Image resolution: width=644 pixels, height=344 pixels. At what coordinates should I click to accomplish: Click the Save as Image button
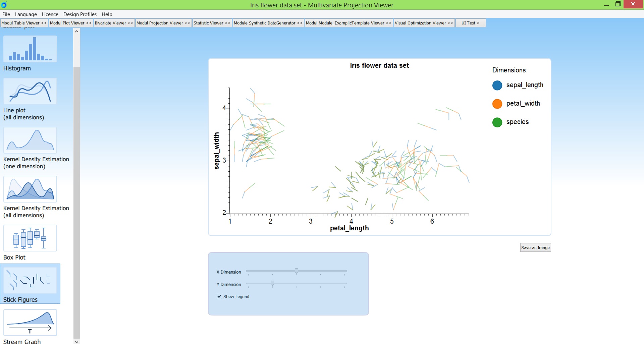pos(535,247)
